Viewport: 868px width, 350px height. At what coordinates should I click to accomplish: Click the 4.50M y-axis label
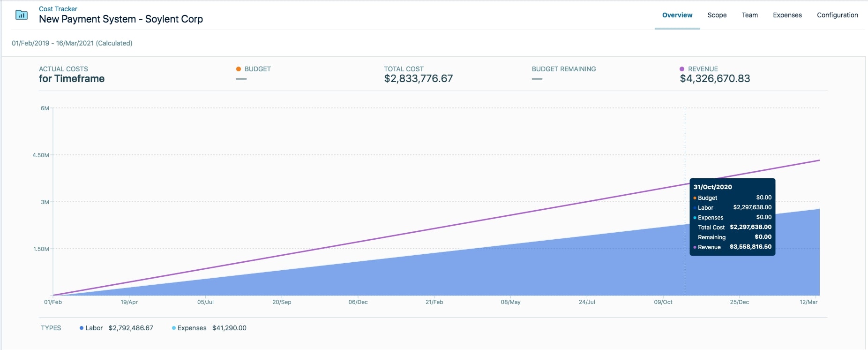pyautogui.click(x=41, y=155)
